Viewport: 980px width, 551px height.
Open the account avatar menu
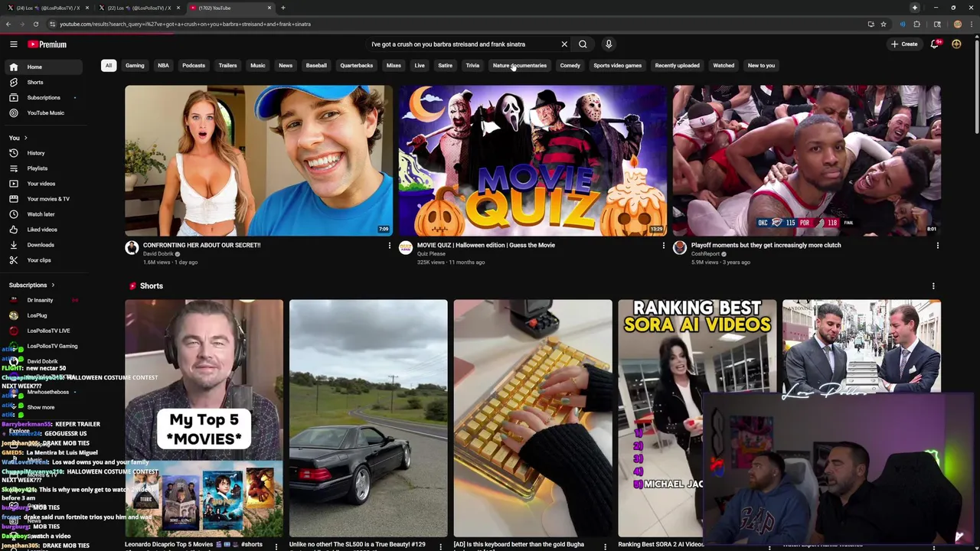click(956, 44)
